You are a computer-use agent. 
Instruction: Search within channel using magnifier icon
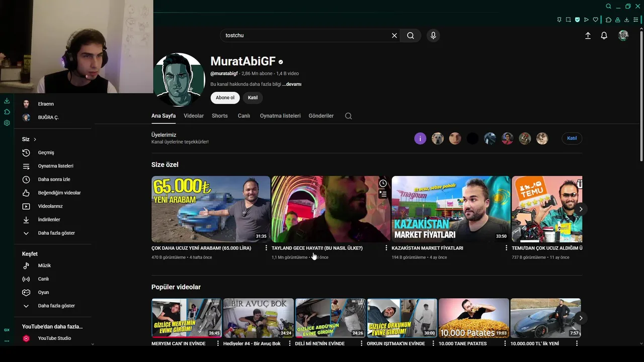[x=348, y=116]
